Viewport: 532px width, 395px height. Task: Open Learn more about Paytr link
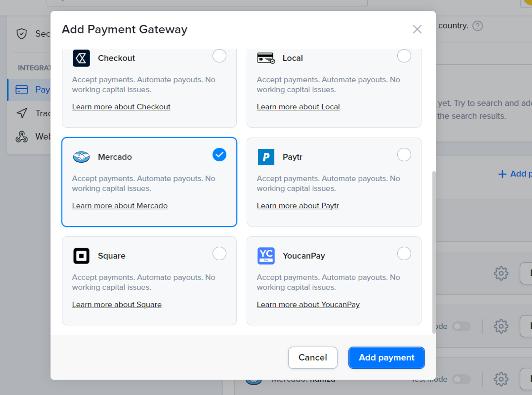pos(298,206)
